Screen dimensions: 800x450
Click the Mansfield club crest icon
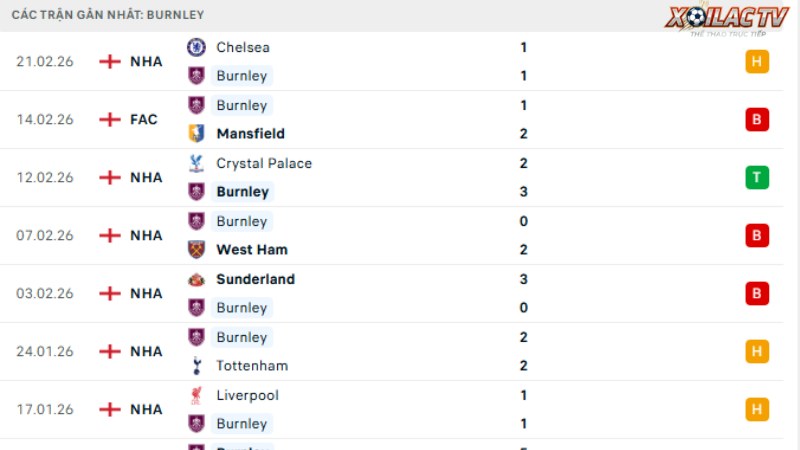(196, 133)
